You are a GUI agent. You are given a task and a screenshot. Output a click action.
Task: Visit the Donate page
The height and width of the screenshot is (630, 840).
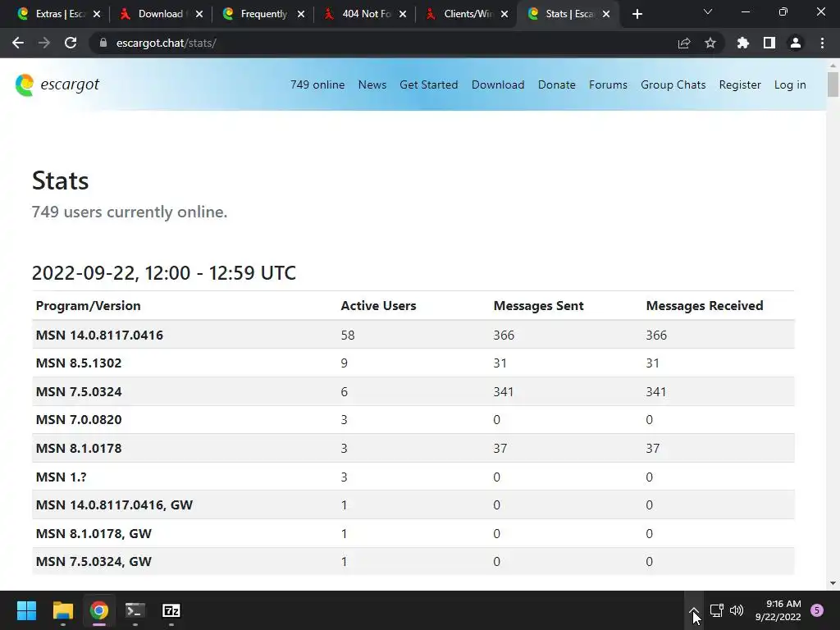click(x=557, y=84)
